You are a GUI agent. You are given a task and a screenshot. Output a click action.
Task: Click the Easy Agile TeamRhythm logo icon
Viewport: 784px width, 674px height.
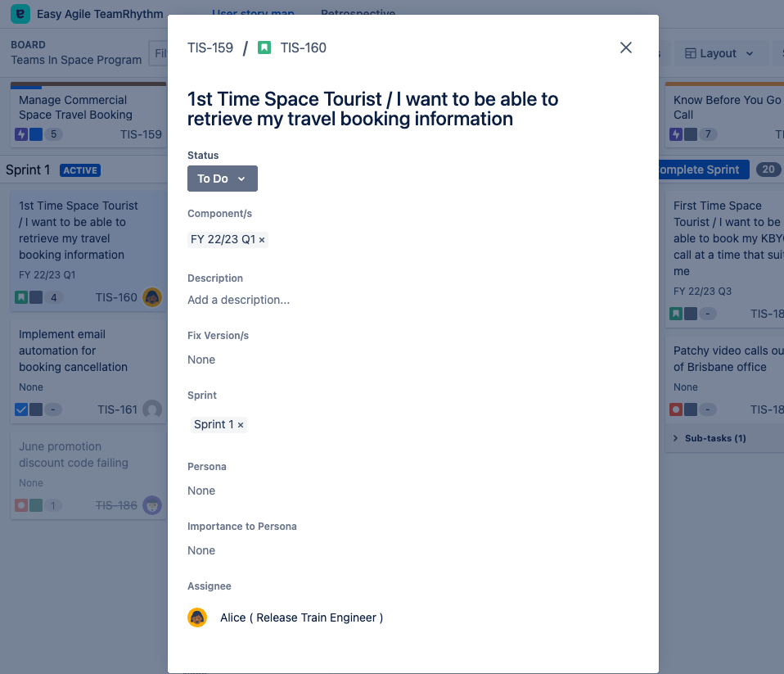(20, 14)
